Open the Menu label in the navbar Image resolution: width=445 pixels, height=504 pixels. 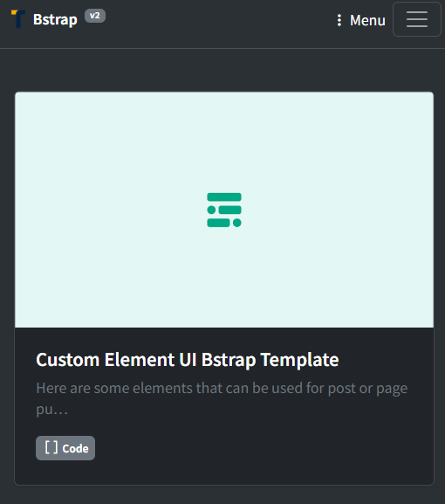pyautogui.click(x=367, y=20)
